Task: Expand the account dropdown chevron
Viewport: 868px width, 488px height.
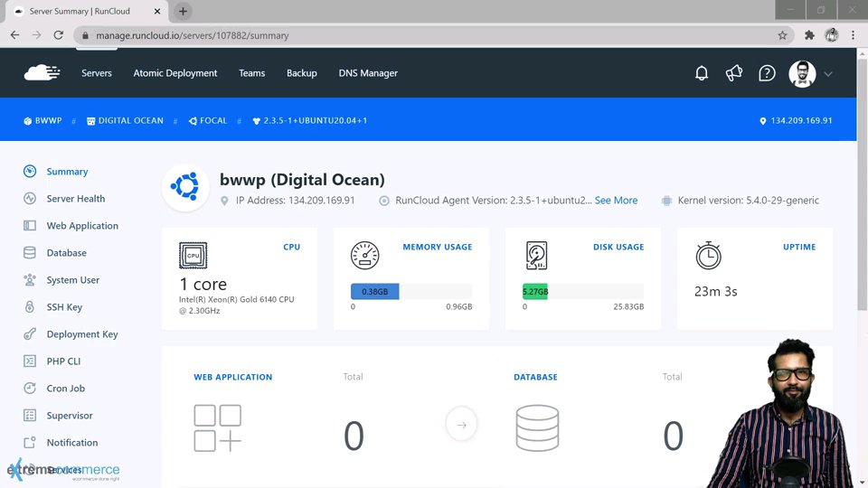Action: click(828, 73)
